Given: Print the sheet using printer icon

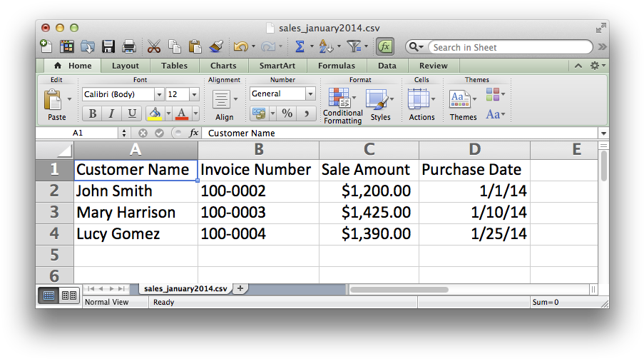Looking at the screenshot, I should tap(128, 46).
